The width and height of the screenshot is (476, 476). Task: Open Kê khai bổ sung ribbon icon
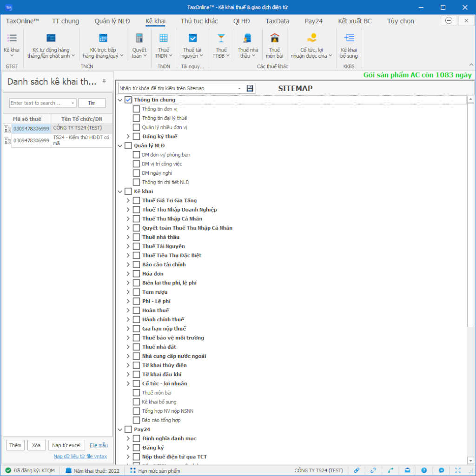[x=349, y=39]
